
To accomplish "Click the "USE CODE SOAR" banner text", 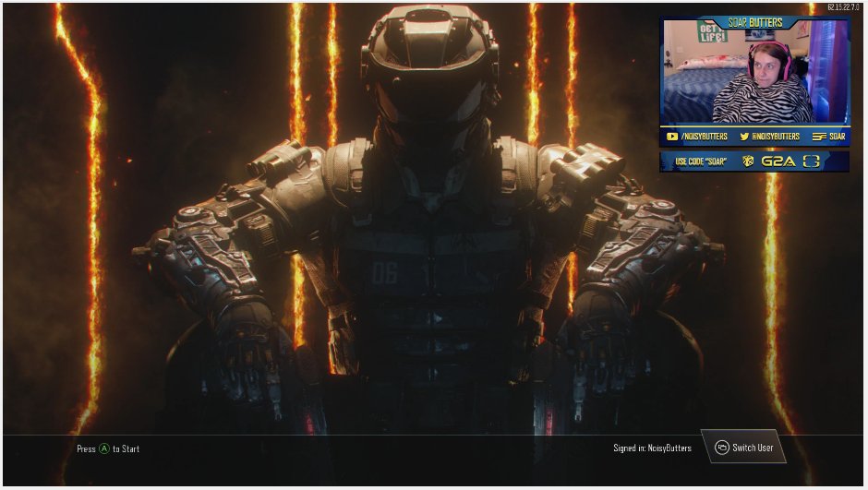I will [x=700, y=161].
